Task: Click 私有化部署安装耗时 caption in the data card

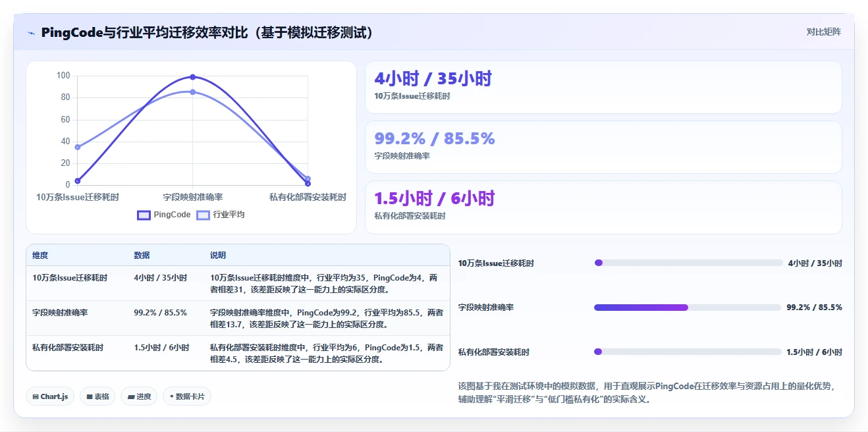Action: [410, 216]
